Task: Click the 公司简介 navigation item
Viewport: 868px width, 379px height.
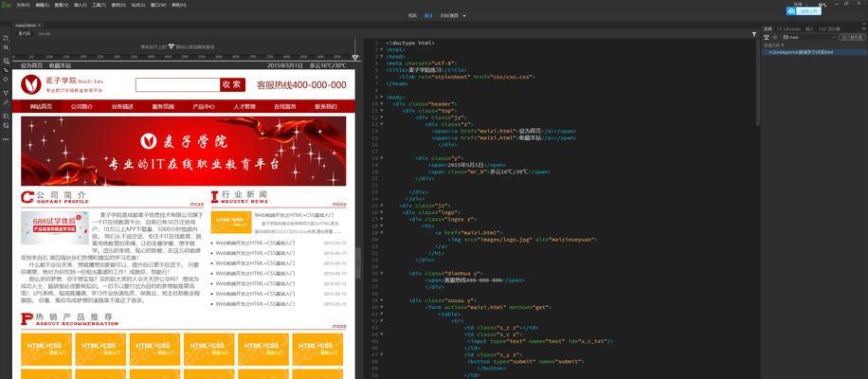Action: (x=81, y=106)
